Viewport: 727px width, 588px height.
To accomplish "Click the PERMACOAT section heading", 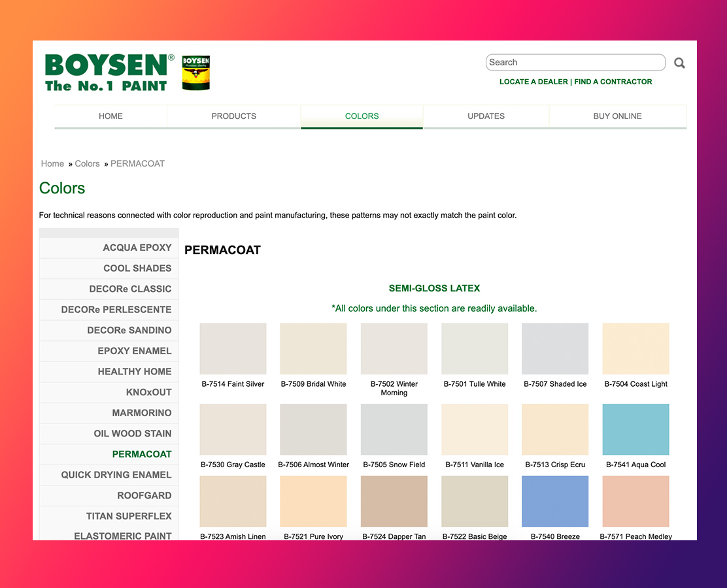I will [222, 250].
